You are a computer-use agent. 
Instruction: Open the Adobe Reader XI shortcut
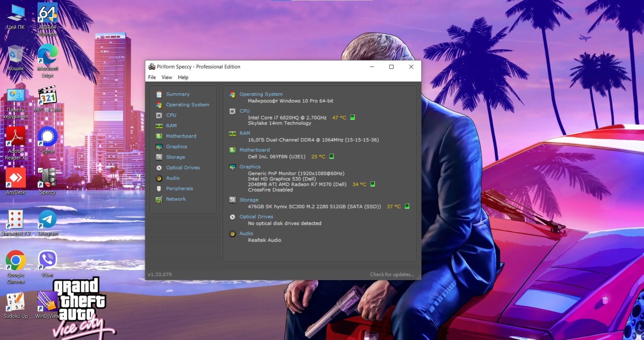pos(16,143)
